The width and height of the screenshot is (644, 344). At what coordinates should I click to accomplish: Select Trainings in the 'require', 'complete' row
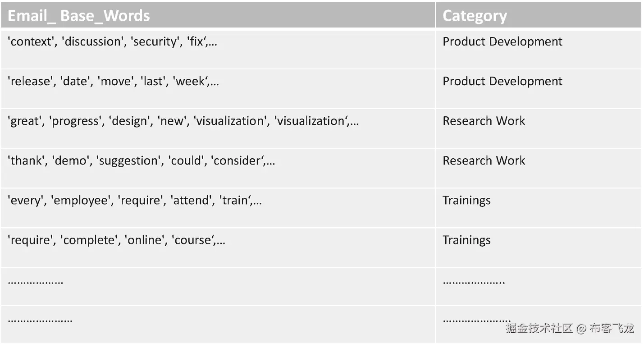click(466, 240)
